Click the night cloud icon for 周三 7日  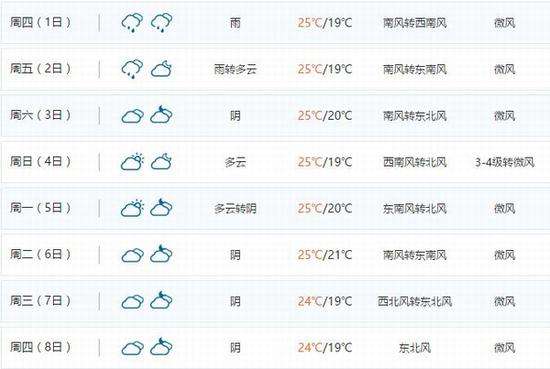pyautogui.click(x=161, y=301)
